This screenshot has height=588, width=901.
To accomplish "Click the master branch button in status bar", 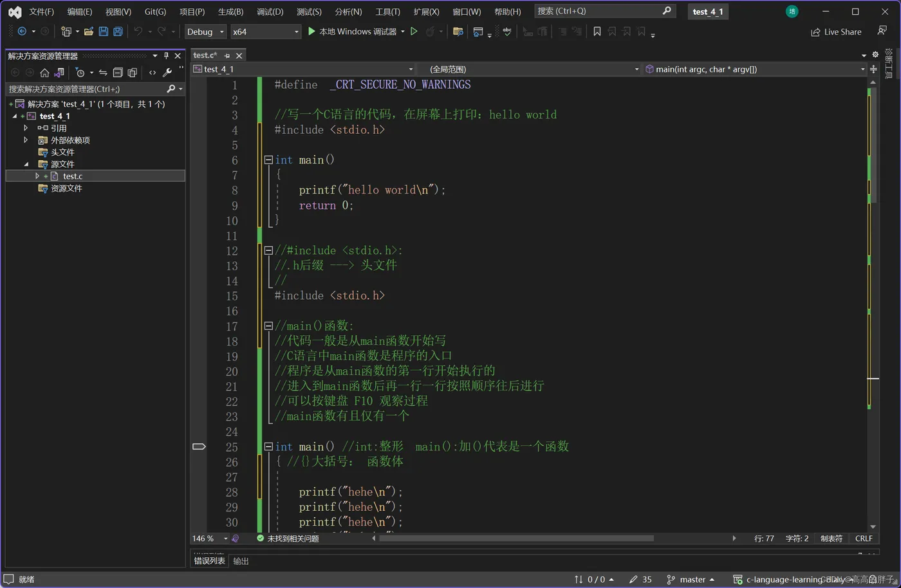I will pyautogui.click(x=691, y=580).
